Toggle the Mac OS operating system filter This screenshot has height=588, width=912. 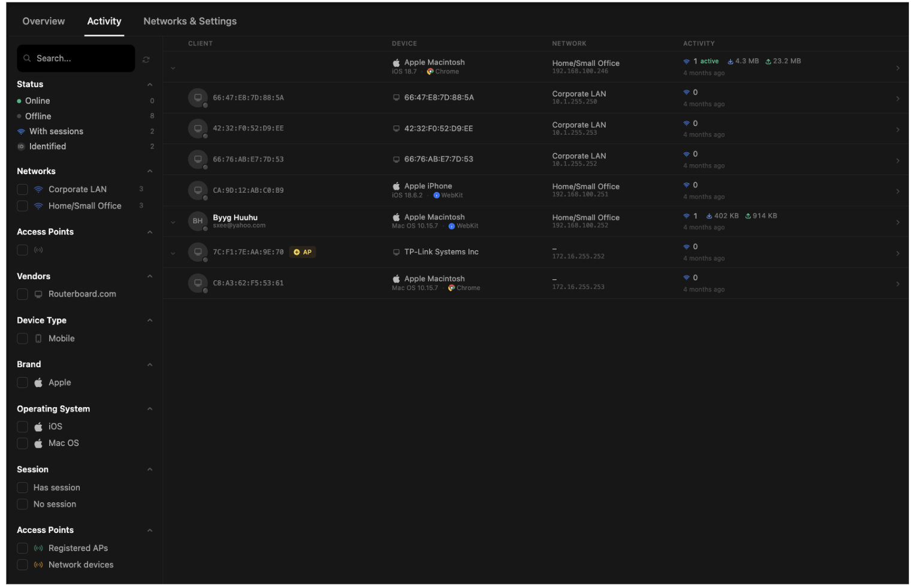pos(23,443)
